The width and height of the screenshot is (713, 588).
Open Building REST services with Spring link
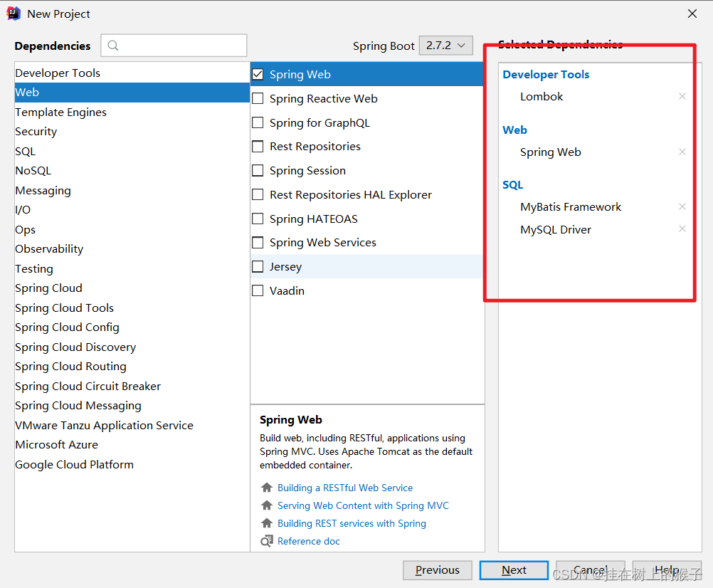[x=352, y=523]
